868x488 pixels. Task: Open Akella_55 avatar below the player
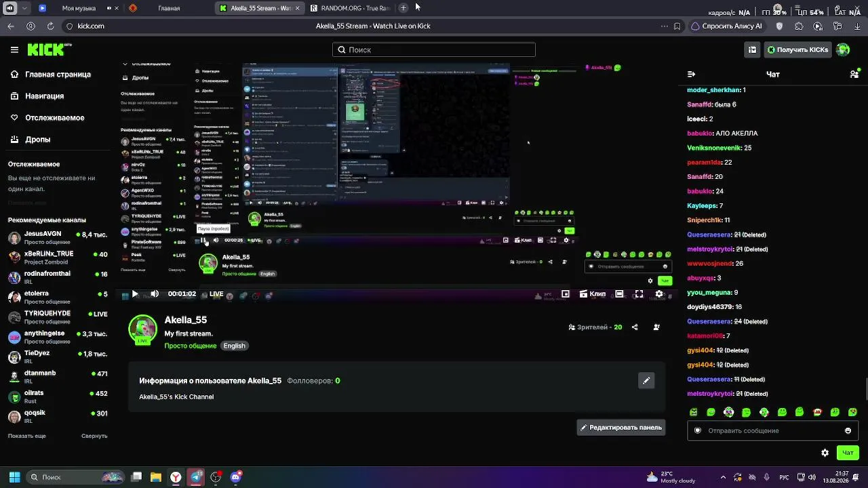(142, 330)
